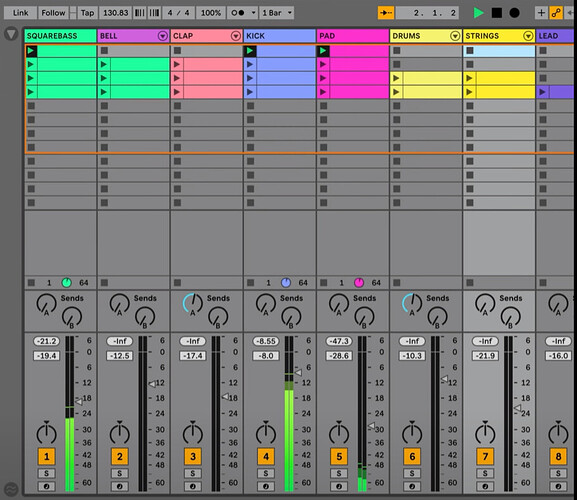This screenshot has width=577, height=500.
Task: Launch the first clip in BELL track
Action: pyautogui.click(x=104, y=64)
